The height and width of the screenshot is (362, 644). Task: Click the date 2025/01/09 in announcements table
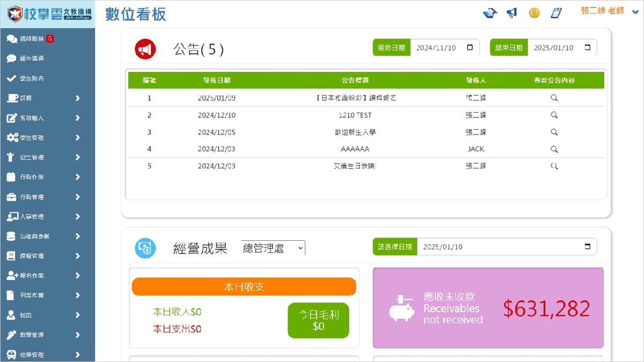pos(217,98)
